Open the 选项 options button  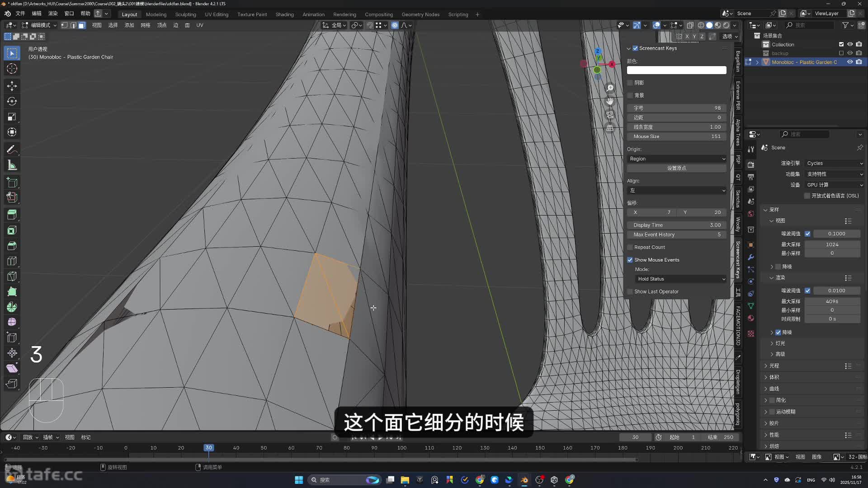pos(729,37)
